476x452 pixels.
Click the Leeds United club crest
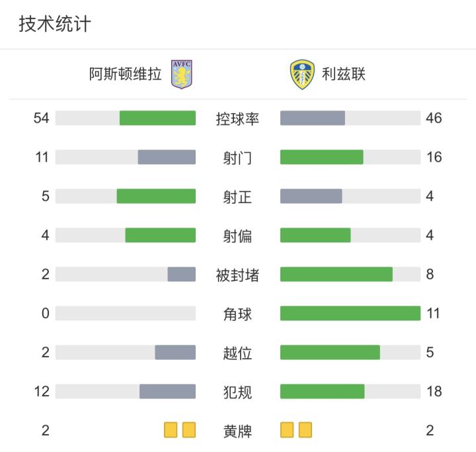302,74
